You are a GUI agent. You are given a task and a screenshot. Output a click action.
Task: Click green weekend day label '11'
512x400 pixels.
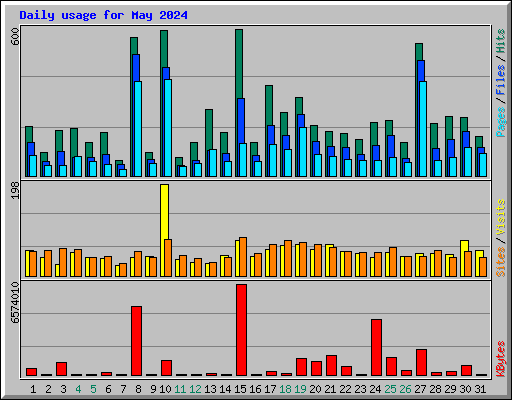pyautogui.click(x=180, y=389)
